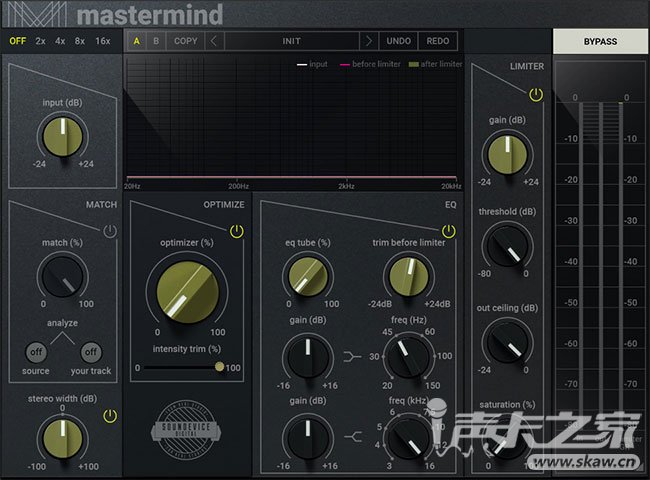This screenshot has width=650, height=480.
Task: Click the mastermind logo at top left
Action: click(x=115, y=15)
